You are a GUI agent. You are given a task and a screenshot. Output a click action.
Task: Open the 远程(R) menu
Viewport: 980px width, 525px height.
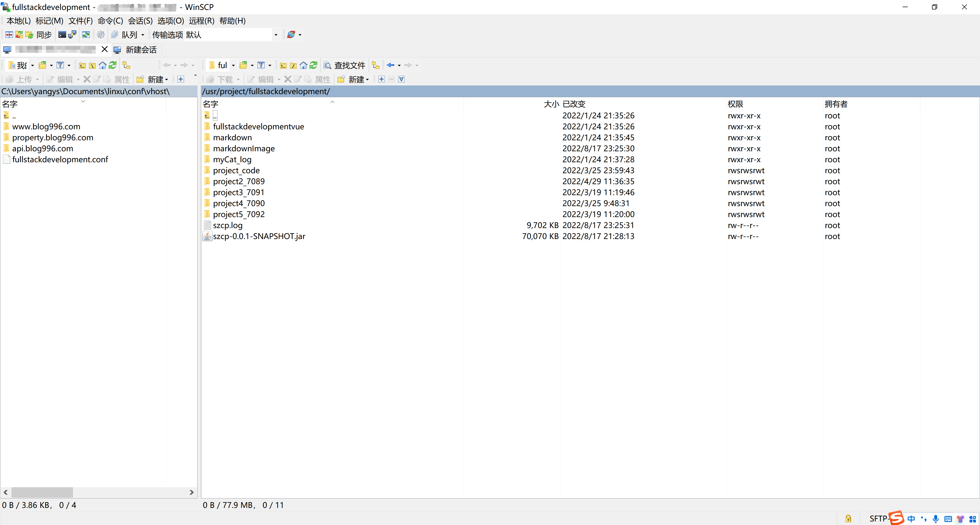click(201, 21)
